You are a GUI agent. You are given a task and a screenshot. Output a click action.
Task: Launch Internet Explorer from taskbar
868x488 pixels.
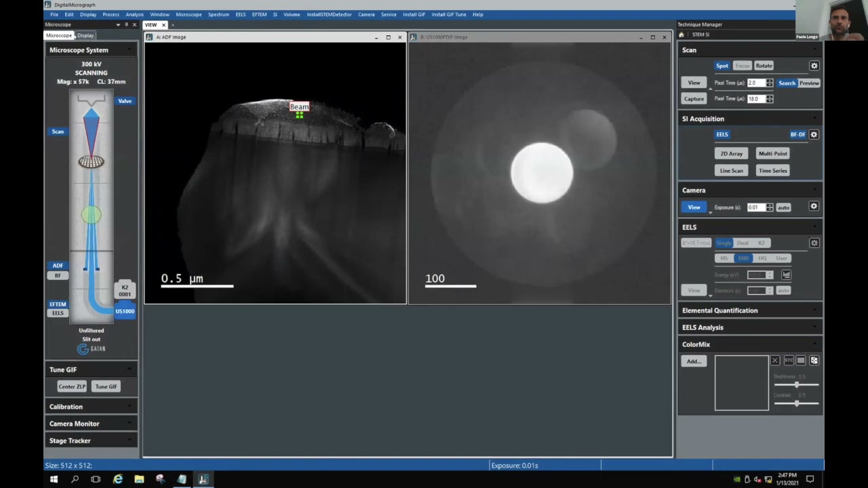(x=117, y=479)
